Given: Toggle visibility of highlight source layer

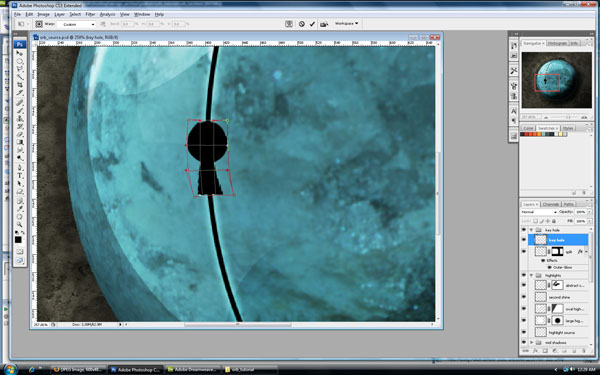Looking at the screenshot, I should 524,332.
